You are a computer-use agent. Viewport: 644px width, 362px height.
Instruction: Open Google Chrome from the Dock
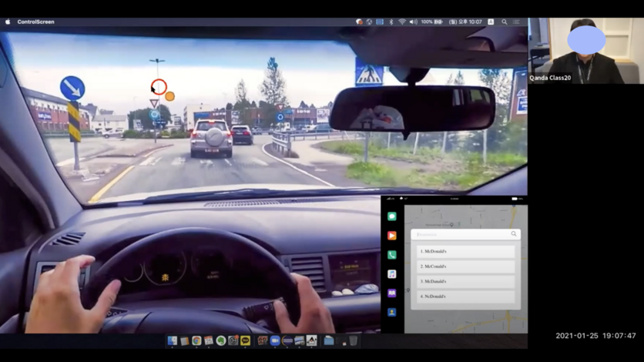196,340
